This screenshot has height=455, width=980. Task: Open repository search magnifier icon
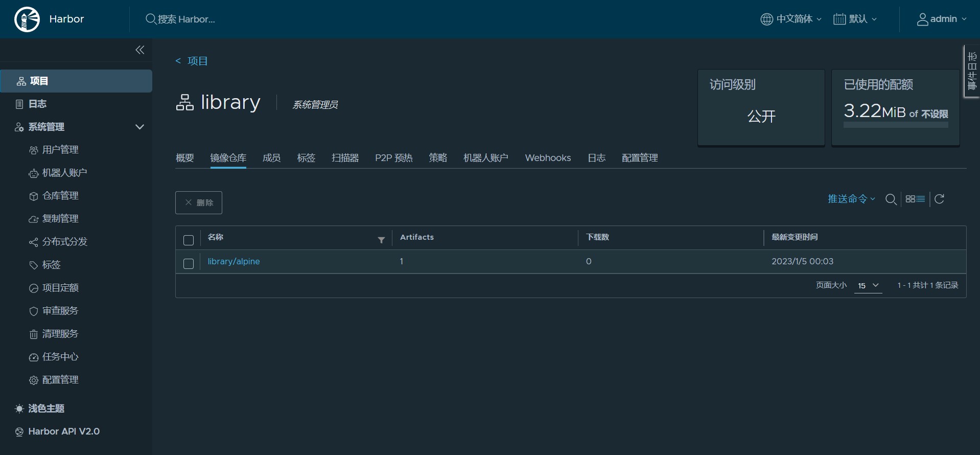point(891,199)
